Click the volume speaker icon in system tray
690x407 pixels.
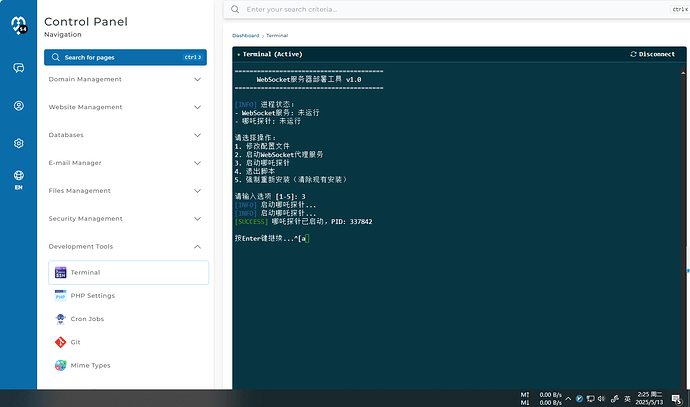(x=601, y=399)
